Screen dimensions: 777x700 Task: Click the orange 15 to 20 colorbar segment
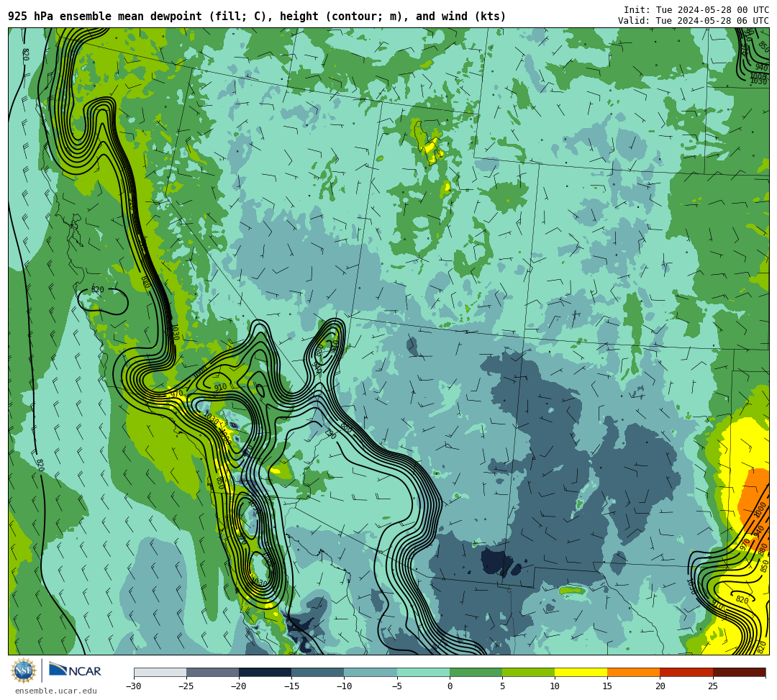point(633,672)
